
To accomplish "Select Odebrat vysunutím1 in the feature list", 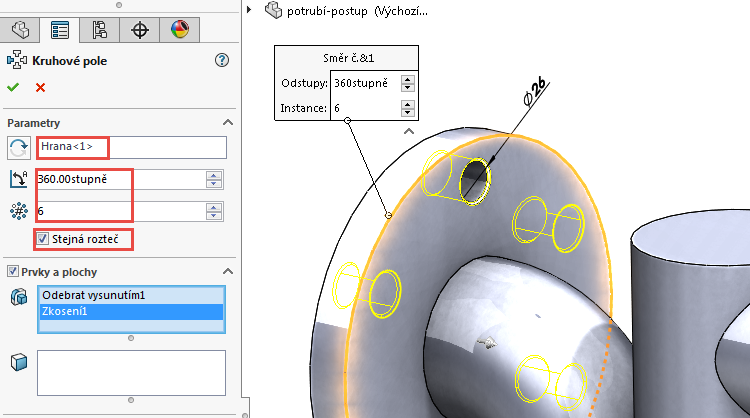I will point(131,296).
